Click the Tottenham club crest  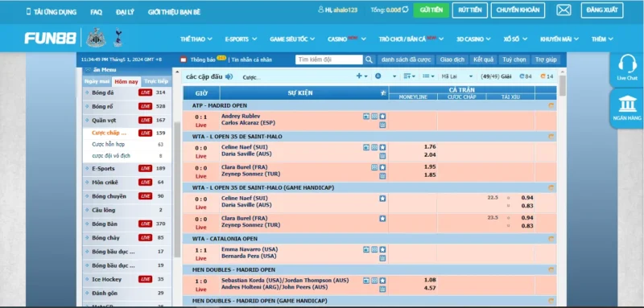point(118,38)
